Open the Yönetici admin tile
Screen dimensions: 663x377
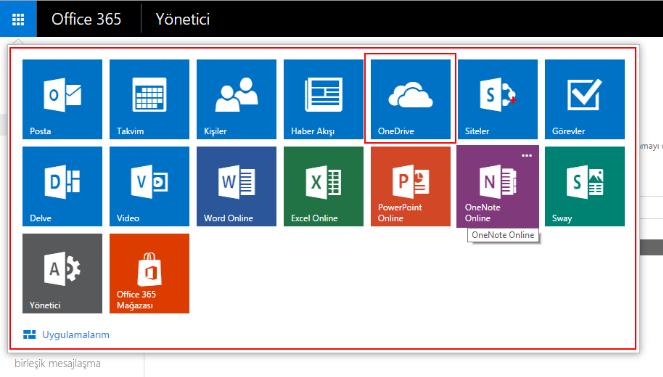(x=62, y=273)
